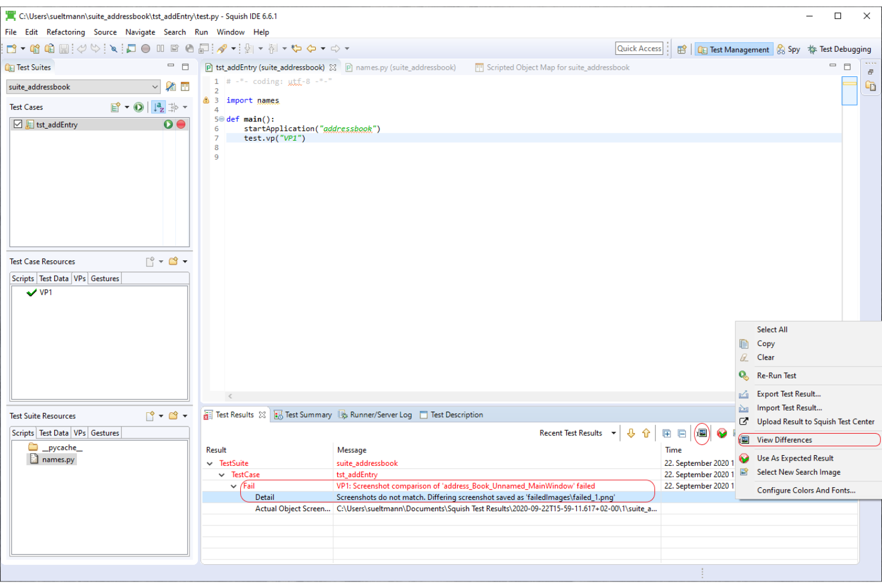Click the Last Edit Location arrow icon
This screenshot has height=588, width=882.
pyautogui.click(x=296, y=49)
